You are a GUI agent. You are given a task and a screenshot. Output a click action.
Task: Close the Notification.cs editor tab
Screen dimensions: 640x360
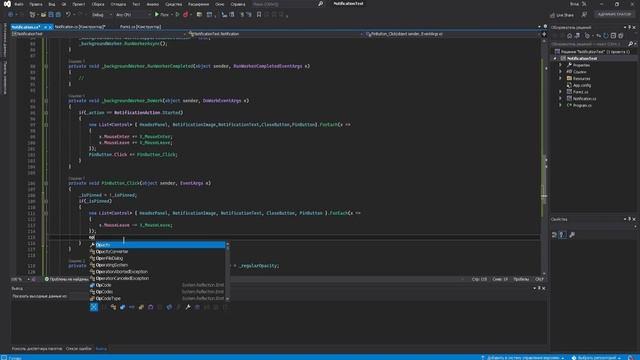(x=50, y=27)
